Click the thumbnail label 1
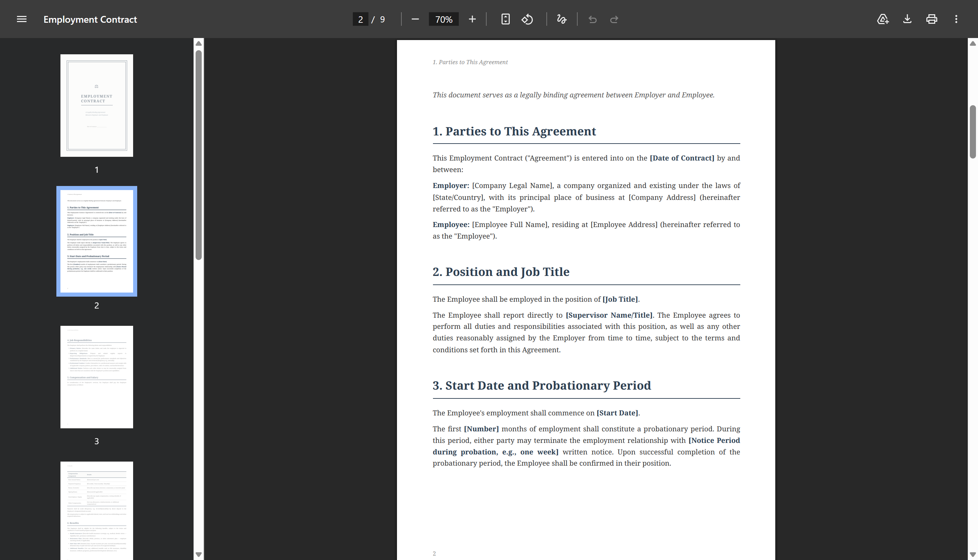978x560 pixels. [96, 170]
